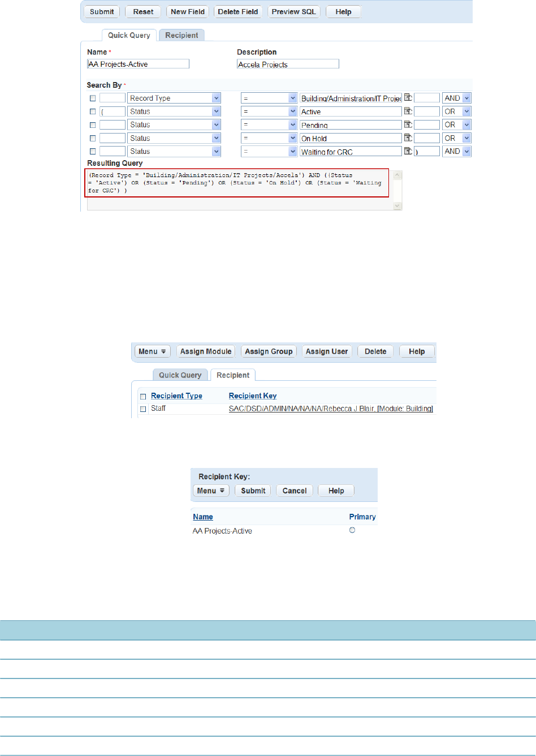Switch to Recipient tab in top panel
This screenshot has width=536, height=756.
click(181, 35)
